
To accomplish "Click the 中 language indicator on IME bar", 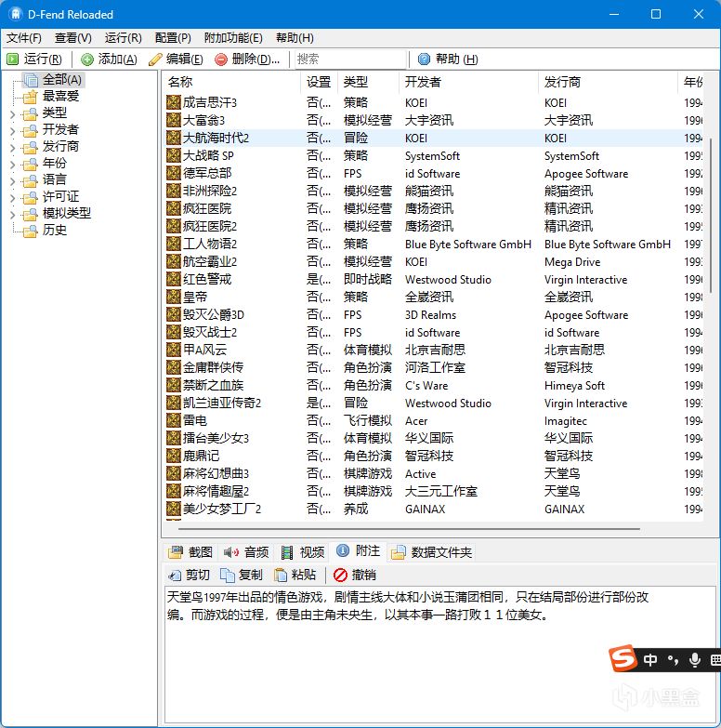I will [x=650, y=660].
